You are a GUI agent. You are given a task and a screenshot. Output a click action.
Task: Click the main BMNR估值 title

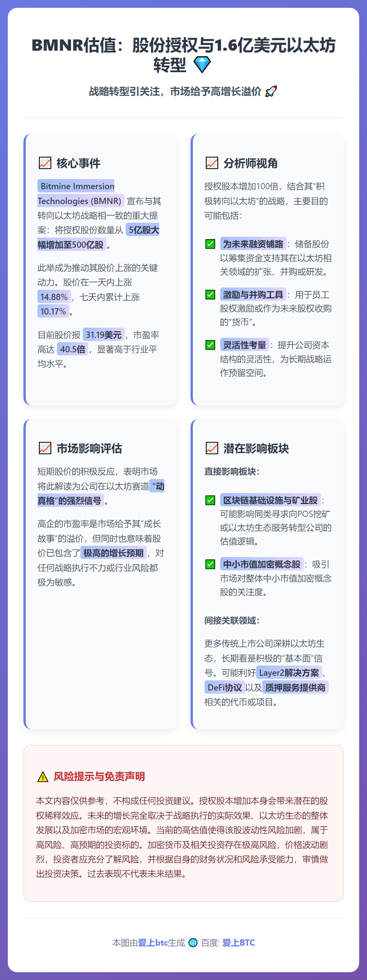click(x=183, y=55)
